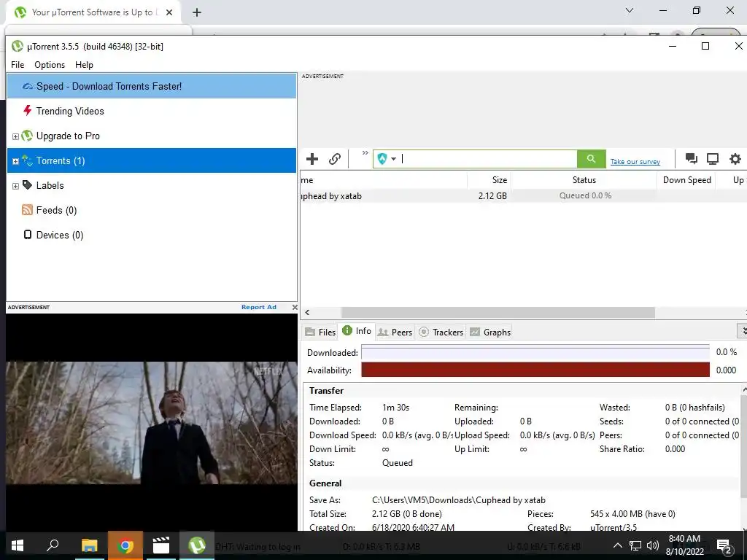This screenshot has width=747, height=560.
Task: Switch to Chrome in the taskbar
Action: [125, 545]
